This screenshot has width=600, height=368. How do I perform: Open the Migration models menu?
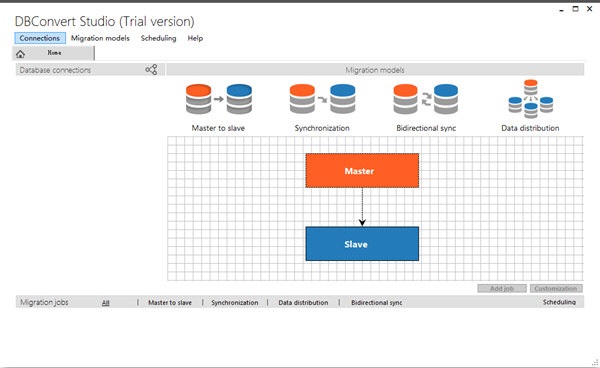100,38
